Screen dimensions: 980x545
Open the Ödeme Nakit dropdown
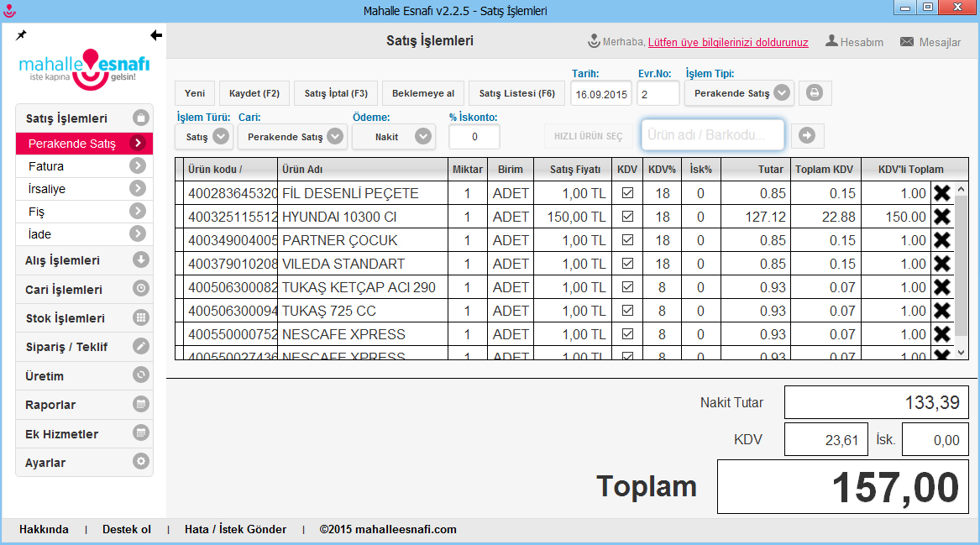[x=423, y=136]
